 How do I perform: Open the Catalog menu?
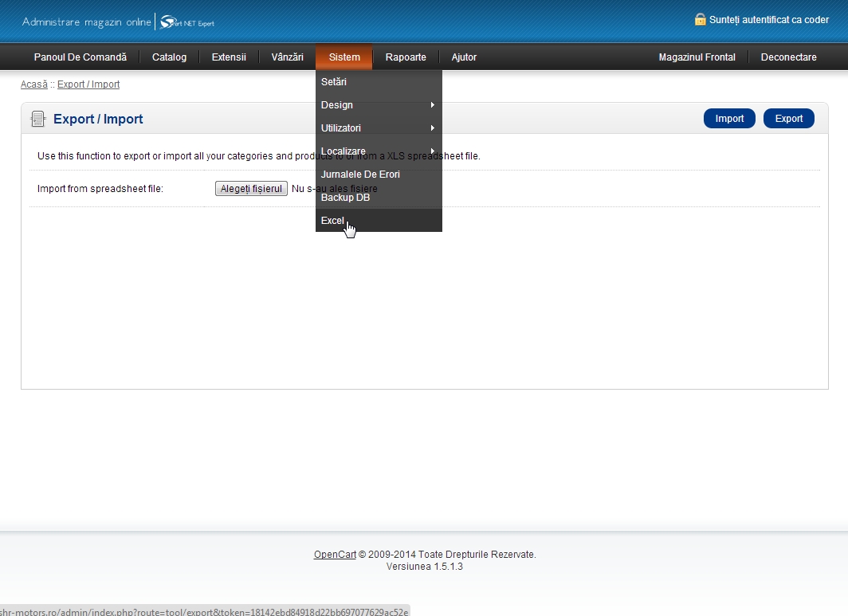pyautogui.click(x=169, y=57)
